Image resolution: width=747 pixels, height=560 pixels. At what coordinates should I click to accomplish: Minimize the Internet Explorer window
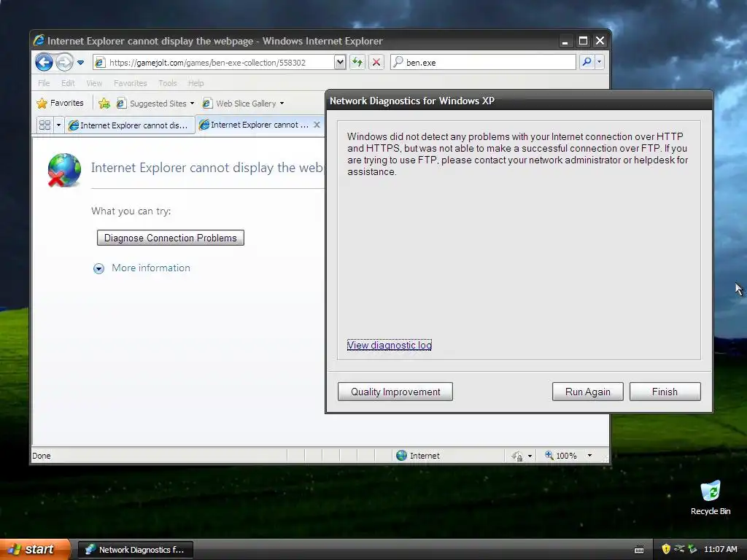pos(565,41)
